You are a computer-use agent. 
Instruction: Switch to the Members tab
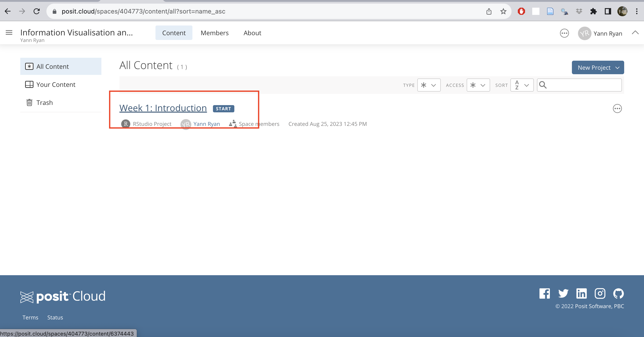[x=215, y=33]
